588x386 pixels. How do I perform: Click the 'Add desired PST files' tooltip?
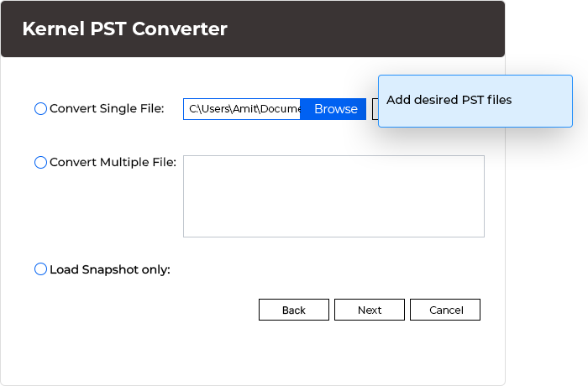click(x=475, y=101)
